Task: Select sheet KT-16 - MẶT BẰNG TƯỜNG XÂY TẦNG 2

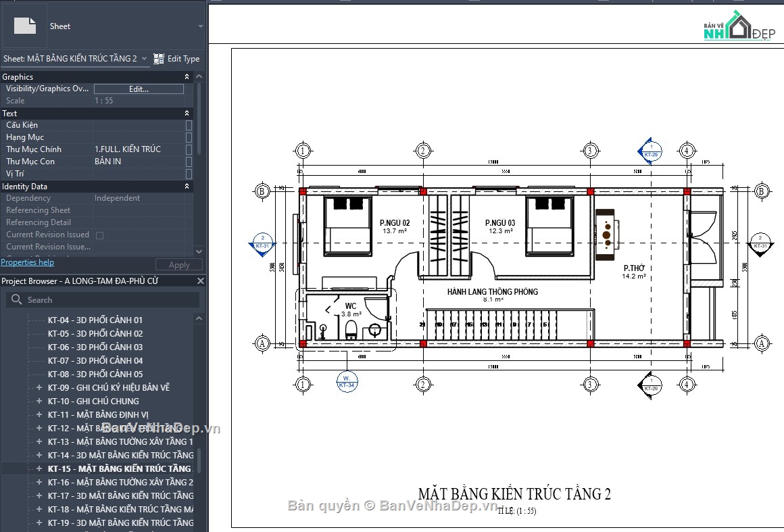Action: 120,482
